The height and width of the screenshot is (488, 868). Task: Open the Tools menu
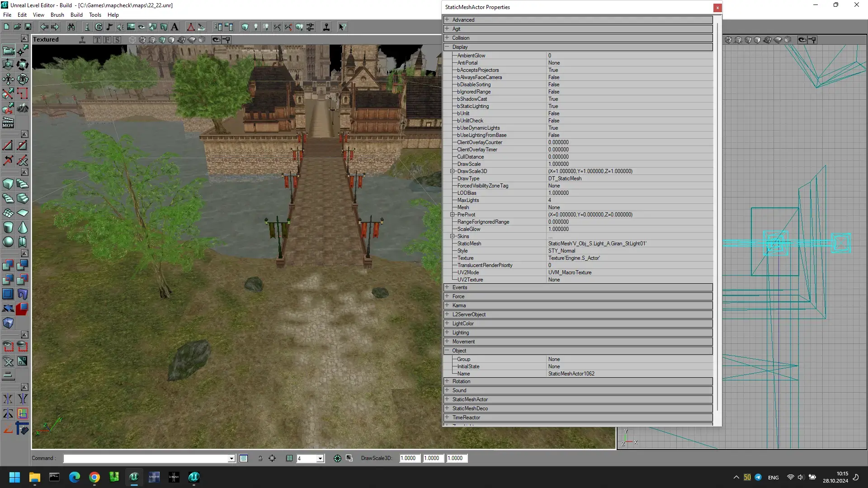point(95,15)
